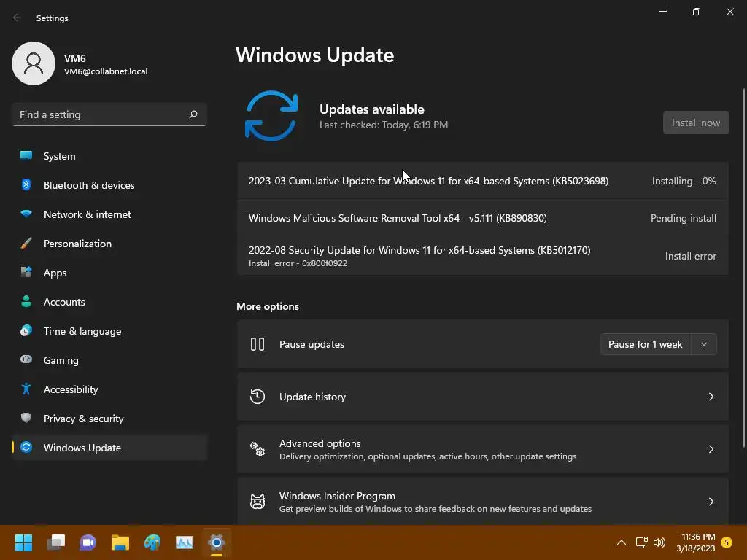This screenshot has width=747, height=560.
Task: Click the KB5012170 security update row
Action: (x=483, y=256)
